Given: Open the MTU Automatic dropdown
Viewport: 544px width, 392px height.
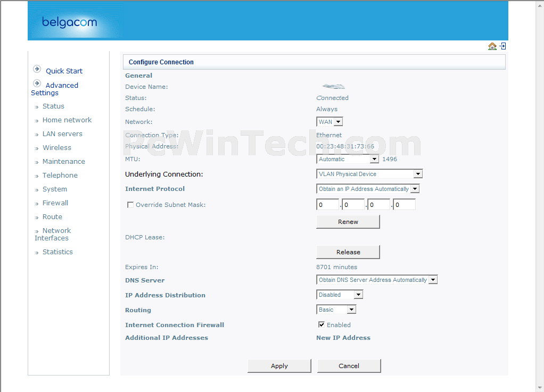Looking at the screenshot, I should 347,159.
